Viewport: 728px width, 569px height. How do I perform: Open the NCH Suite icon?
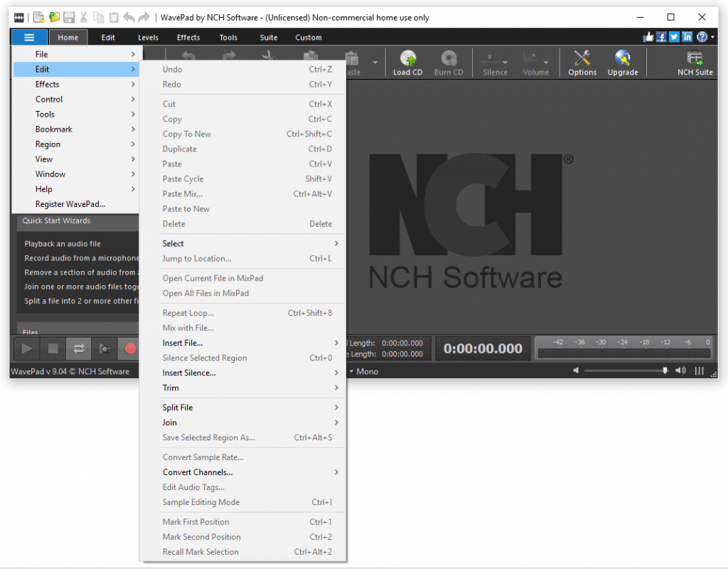[x=695, y=63]
